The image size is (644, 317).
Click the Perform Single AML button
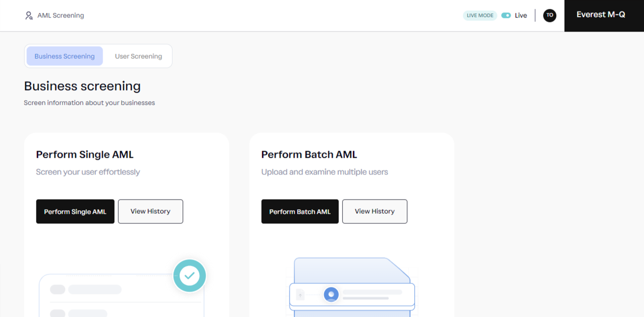click(75, 212)
